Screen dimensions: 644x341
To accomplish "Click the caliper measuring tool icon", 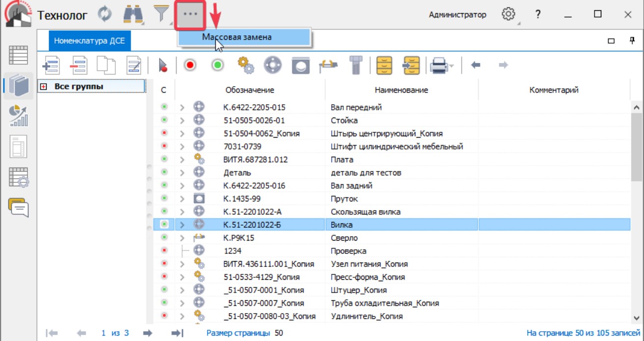I will tap(327, 65).
